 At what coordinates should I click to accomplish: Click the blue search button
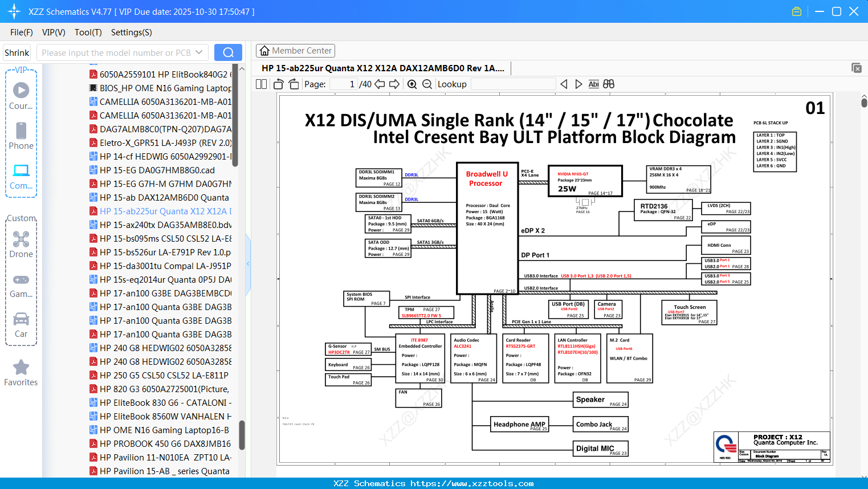point(228,52)
